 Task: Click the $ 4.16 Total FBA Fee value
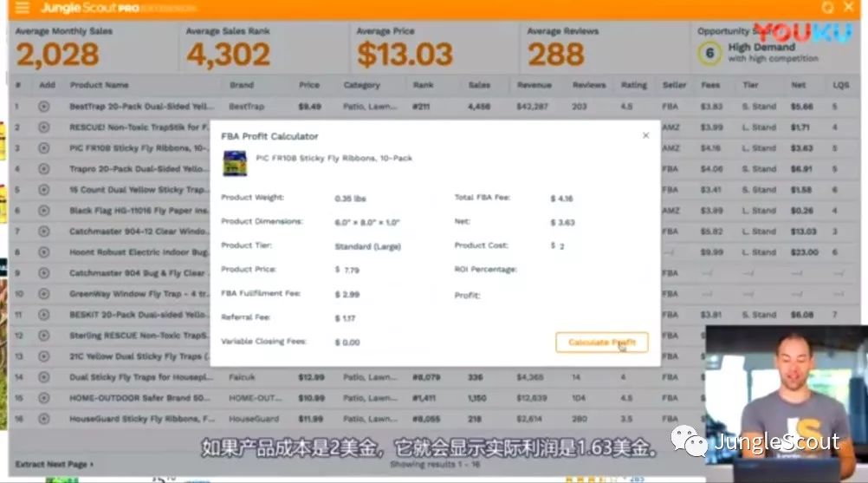coord(562,199)
